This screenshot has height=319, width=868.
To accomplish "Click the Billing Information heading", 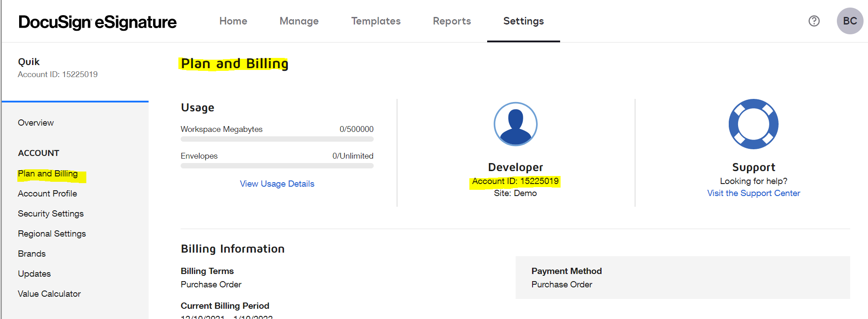I will (x=233, y=249).
